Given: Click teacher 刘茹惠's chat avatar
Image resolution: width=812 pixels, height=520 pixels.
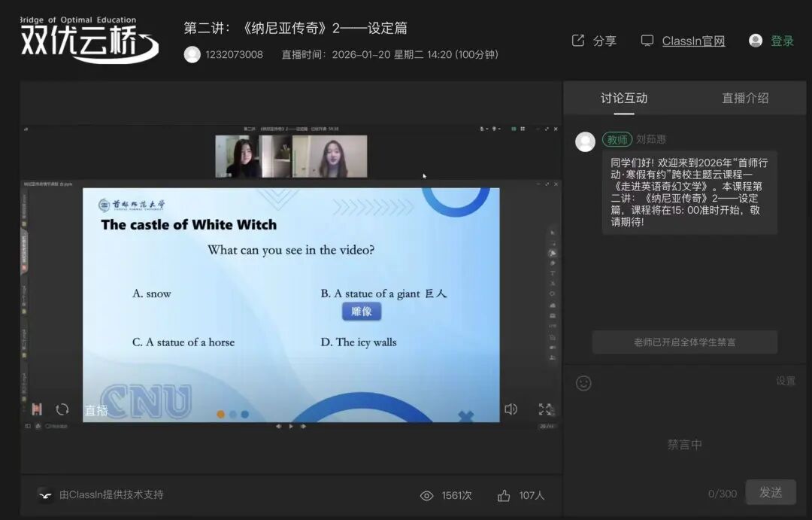Looking at the screenshot, I should (x=585, y=141).
